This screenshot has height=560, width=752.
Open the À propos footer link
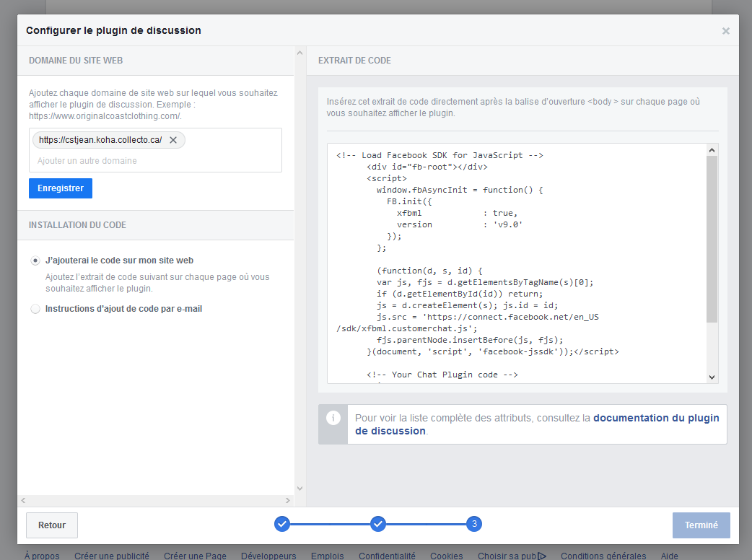[42, 556]
